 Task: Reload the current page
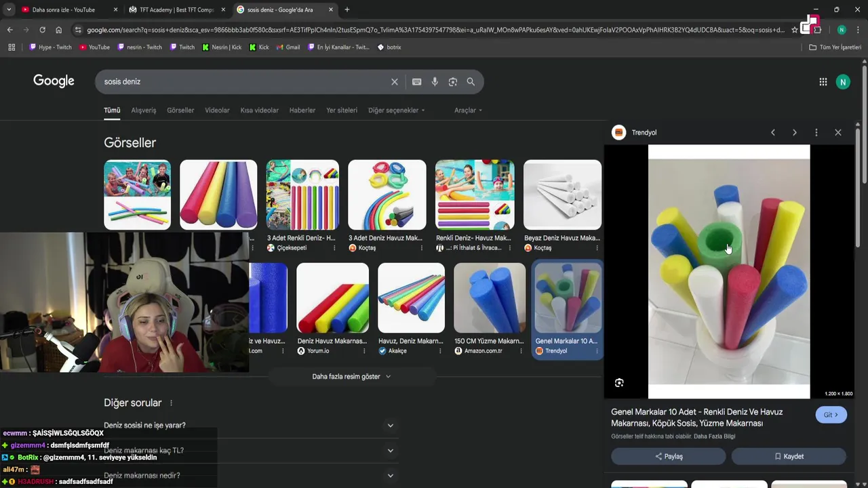[x=42, y=30]
